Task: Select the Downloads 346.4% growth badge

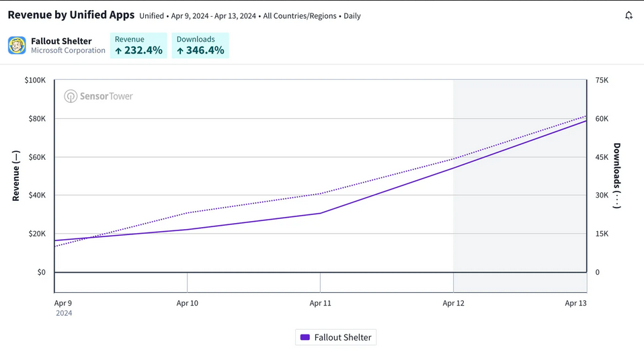Action: point(200,45)
